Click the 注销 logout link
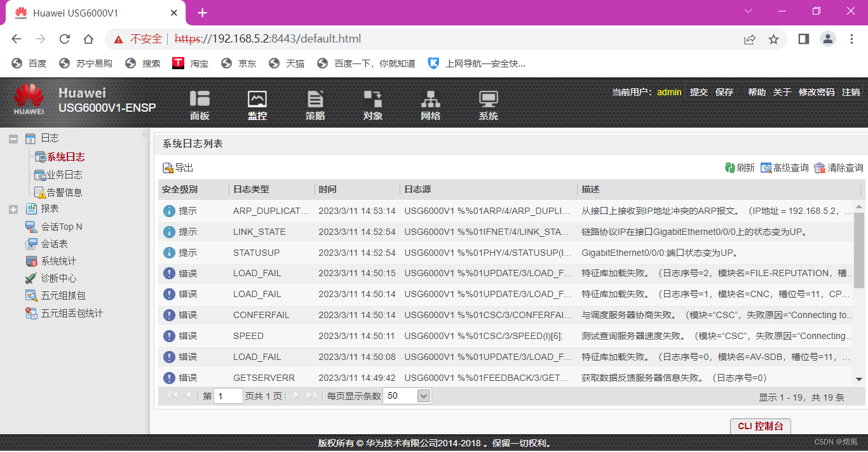The height and width of the screenshot is (452, 868). (x=851, y=92)
